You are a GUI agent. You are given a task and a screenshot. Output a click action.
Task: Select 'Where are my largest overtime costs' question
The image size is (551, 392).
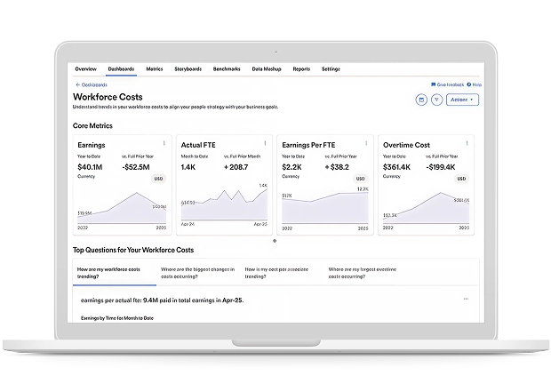(363, 273)
